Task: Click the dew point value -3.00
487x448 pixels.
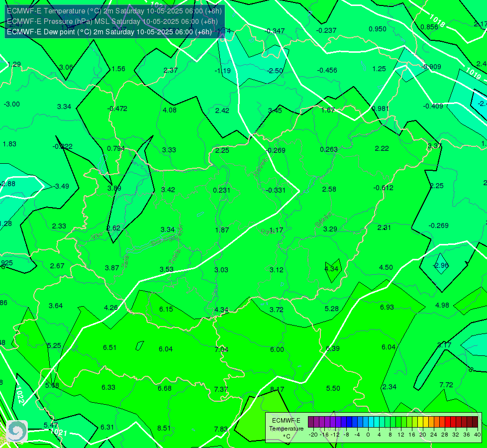Action: point(12,104)
